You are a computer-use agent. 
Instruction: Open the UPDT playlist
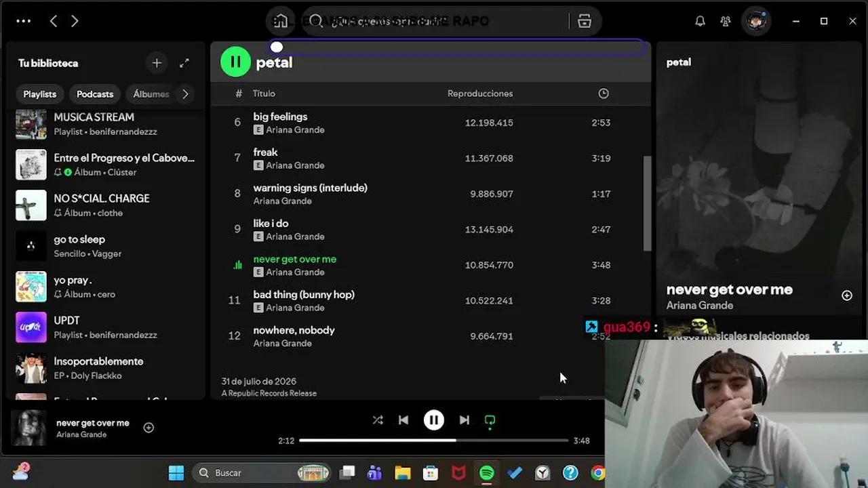105,327
